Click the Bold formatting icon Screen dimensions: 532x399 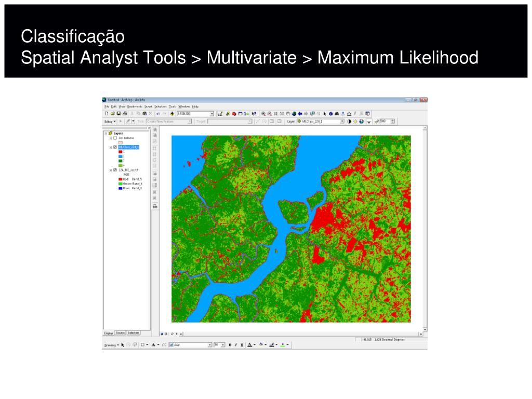(229, 344)
